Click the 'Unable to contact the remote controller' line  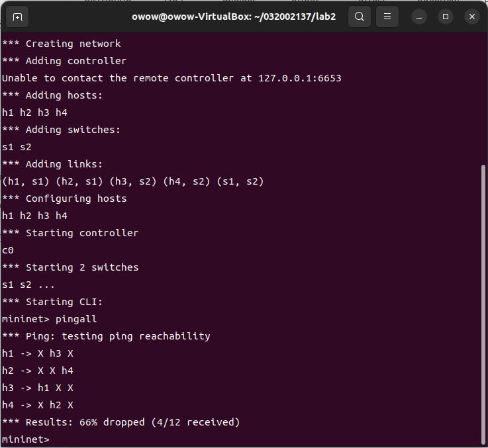[171, 78]
